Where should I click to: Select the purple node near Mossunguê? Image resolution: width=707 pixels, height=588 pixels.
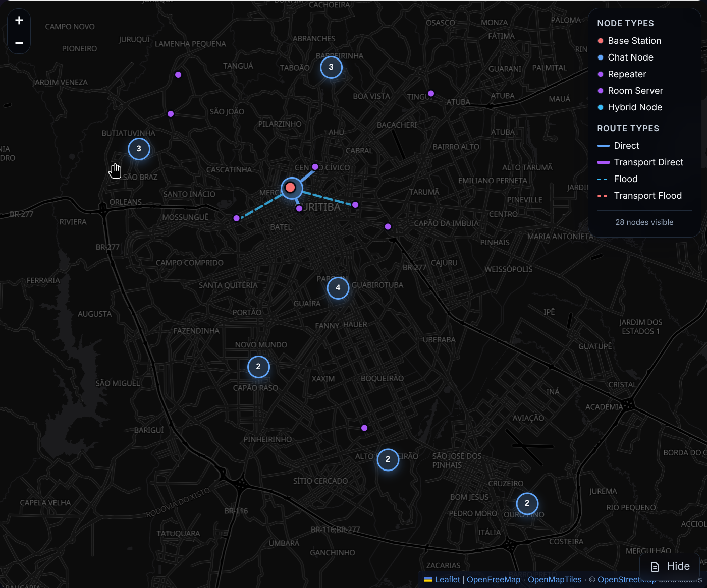[x=237, y=218]
